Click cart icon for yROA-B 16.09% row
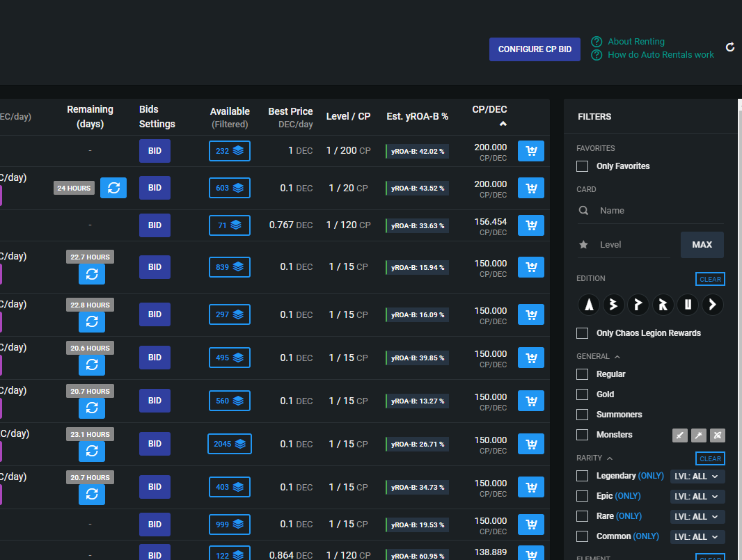The image size is (742, 560). click(531, 314)
